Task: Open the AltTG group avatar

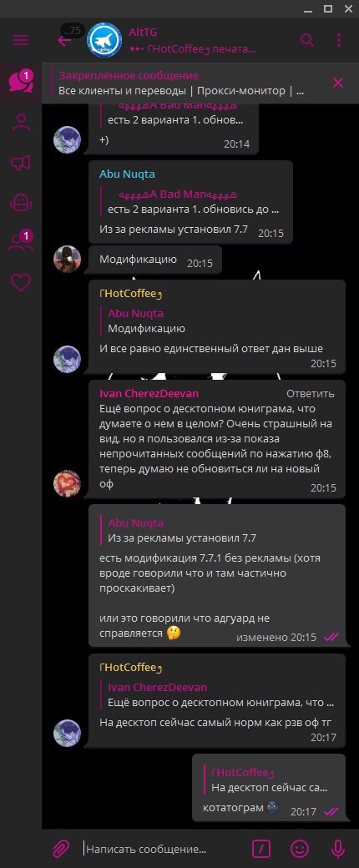Action: 104,40
